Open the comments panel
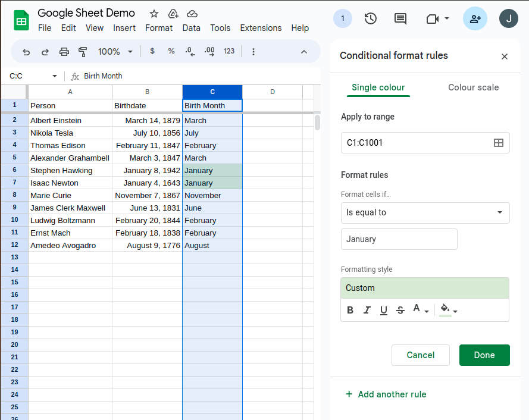The width and height of the screenshot is (529, 420). [400, 18]
